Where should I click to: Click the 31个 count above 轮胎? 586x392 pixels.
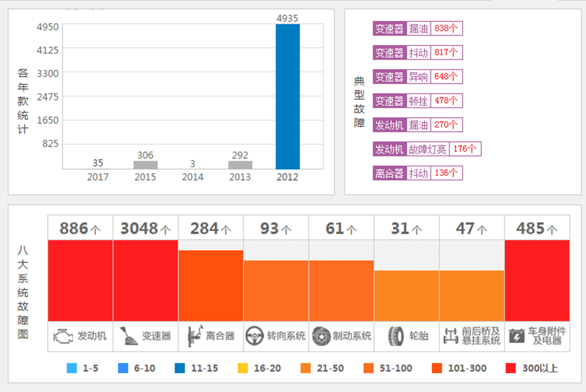(x=407, y=228)
